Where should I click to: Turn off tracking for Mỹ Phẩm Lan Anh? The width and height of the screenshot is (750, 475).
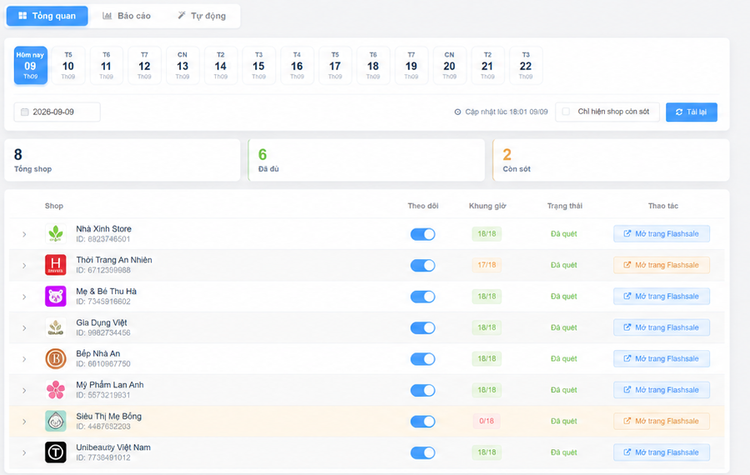pos(423,390)
